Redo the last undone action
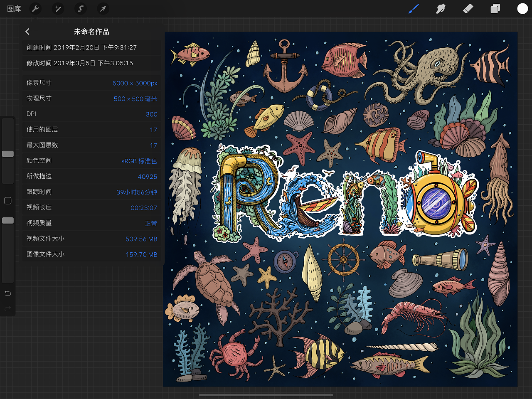The image size is (532, 399). pos(7,309)
